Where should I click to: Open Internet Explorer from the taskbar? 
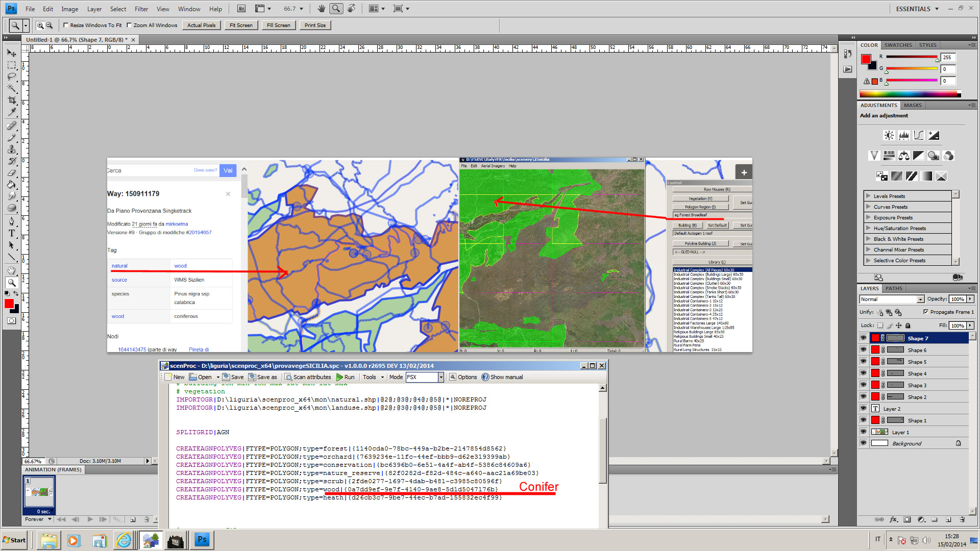pyautogui.click(x=124, y=540)
